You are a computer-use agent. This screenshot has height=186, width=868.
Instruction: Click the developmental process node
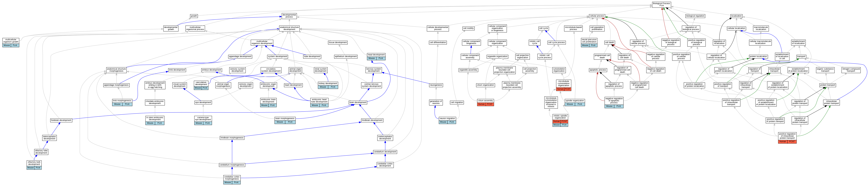tap(289, 16)
